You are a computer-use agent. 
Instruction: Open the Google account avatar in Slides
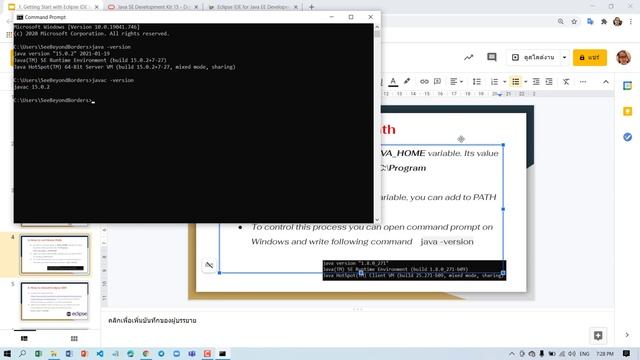pyautogui.click(x=623, y=58)
